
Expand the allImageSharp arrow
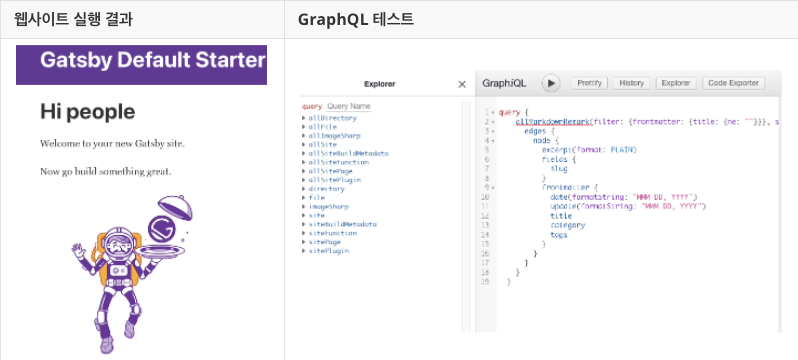pos(304,136)
